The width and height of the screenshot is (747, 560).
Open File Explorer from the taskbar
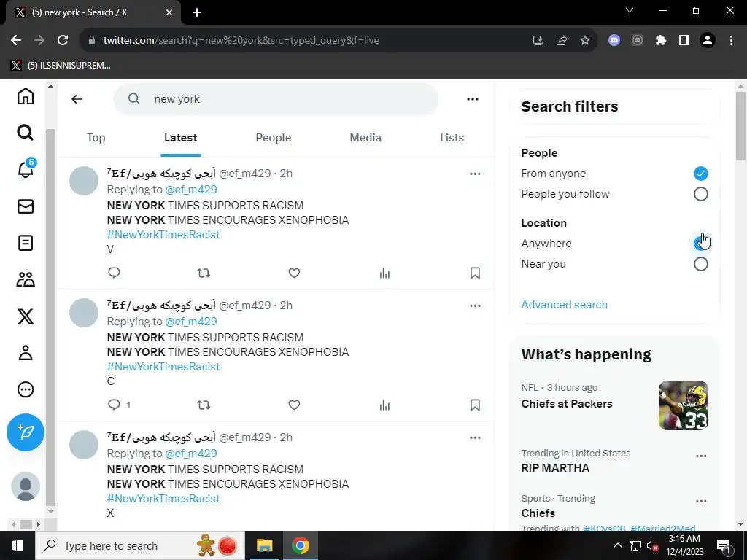(x=264, y=545)
